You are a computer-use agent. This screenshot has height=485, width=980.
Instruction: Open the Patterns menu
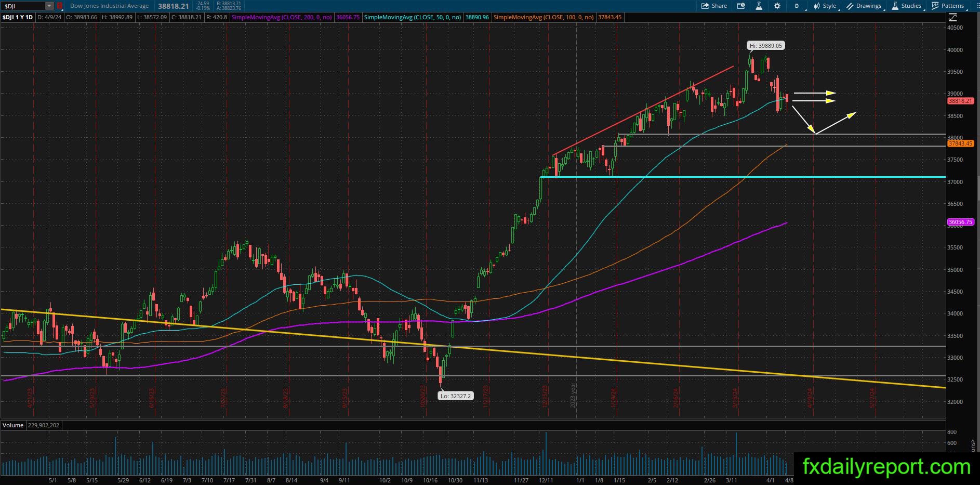tap(948, 6)
